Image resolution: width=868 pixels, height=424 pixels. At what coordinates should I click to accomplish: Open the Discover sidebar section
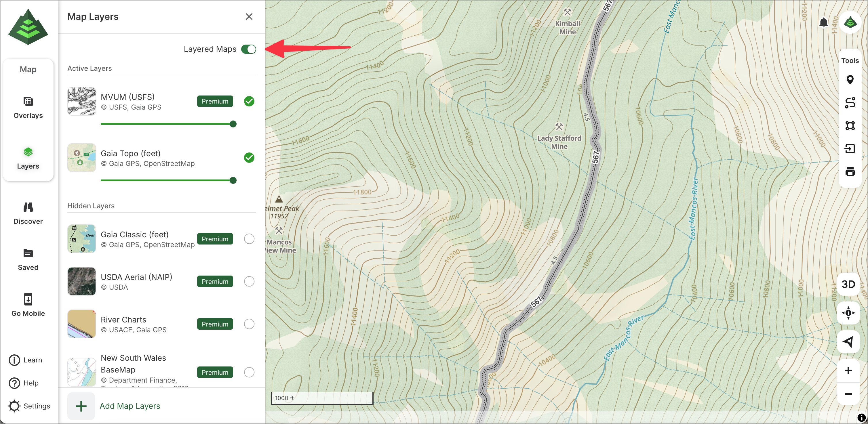click(x=28, y=213)
